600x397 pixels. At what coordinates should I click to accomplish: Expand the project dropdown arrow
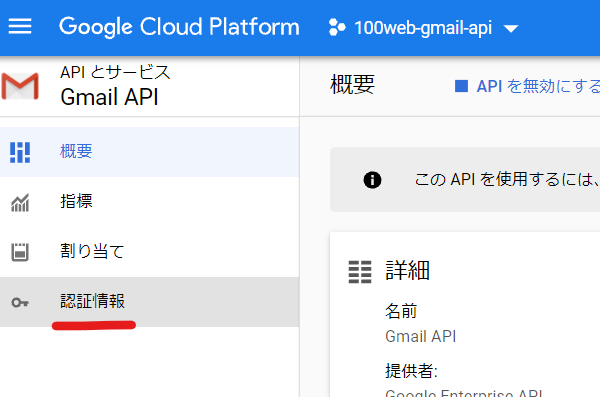pyautogui.click(x=511, y=28)
